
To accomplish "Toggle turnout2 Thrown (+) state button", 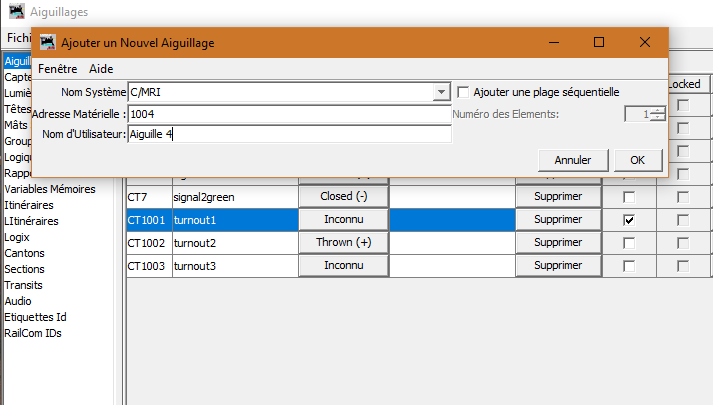I will coord(343,243).
